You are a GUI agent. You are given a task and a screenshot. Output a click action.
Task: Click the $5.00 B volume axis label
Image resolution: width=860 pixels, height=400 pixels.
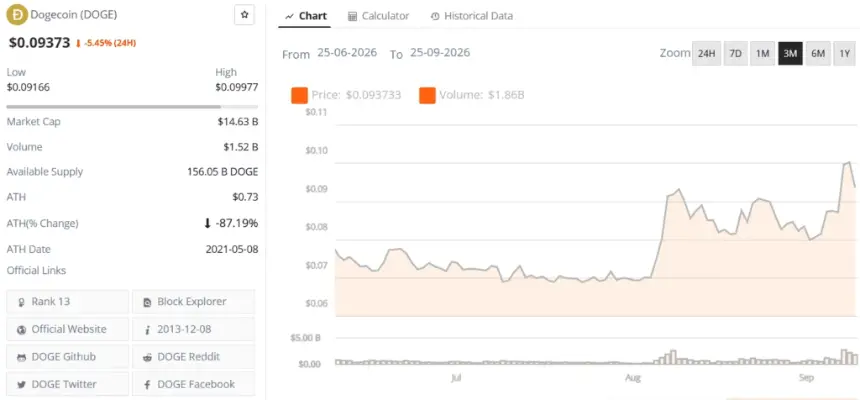pos(305,338)
